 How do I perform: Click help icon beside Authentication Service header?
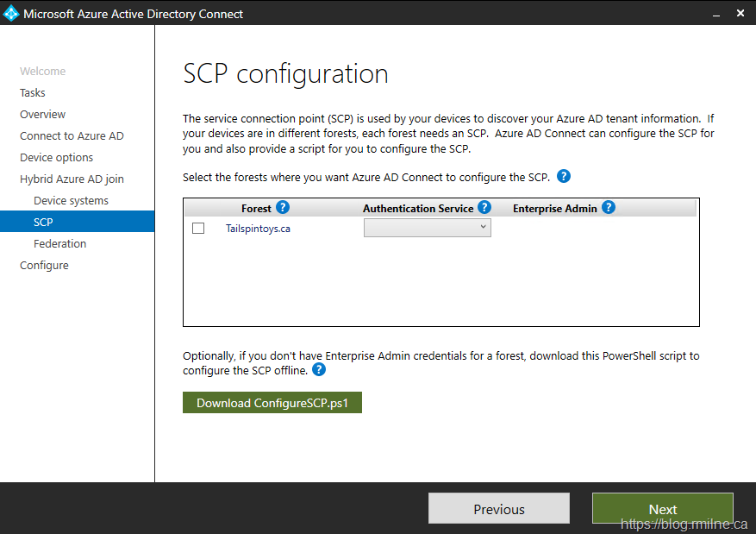(484, 208)
